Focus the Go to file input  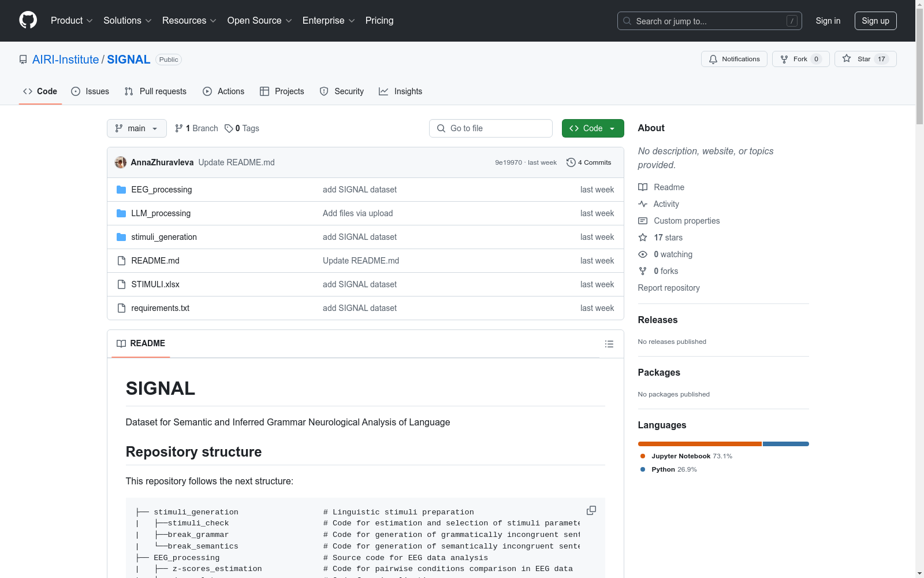click(x=491, y=128)
